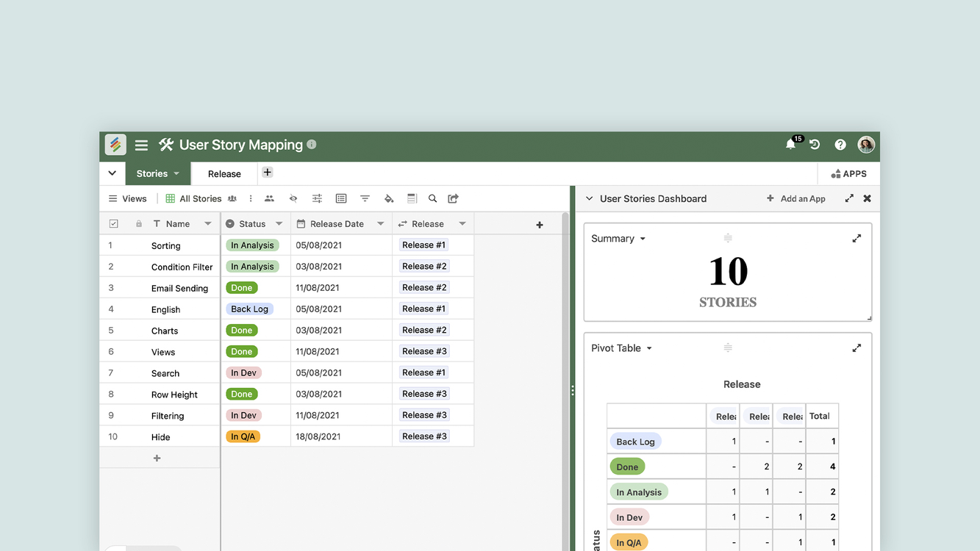Open the Status column dropdown arrow

click(279, 224)
